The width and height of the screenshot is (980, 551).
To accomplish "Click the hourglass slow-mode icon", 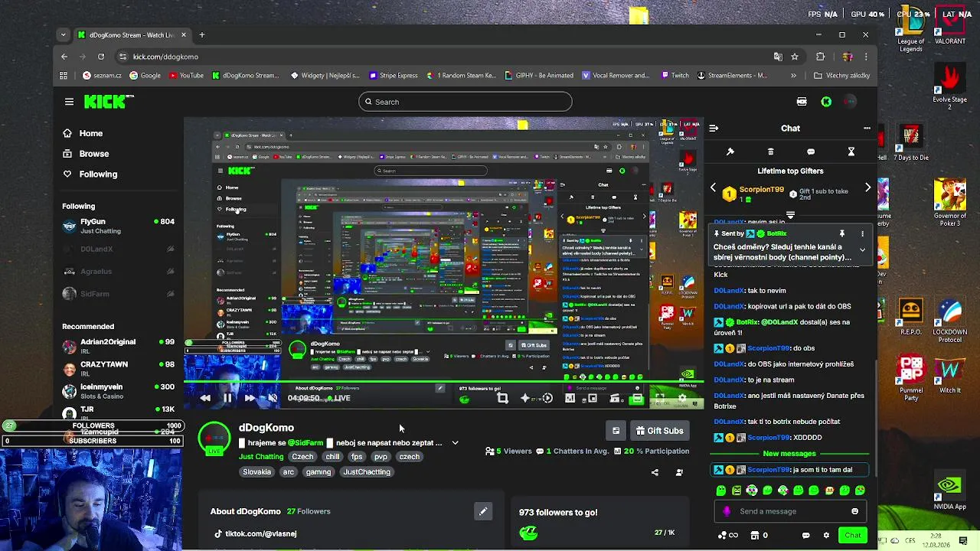I will click(851, 152).
